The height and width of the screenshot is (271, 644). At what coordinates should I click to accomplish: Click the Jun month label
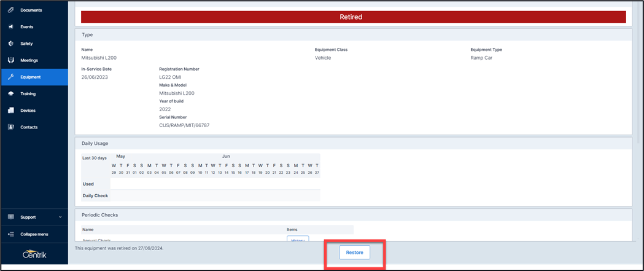pyautogui.click(x=227, y=157)
